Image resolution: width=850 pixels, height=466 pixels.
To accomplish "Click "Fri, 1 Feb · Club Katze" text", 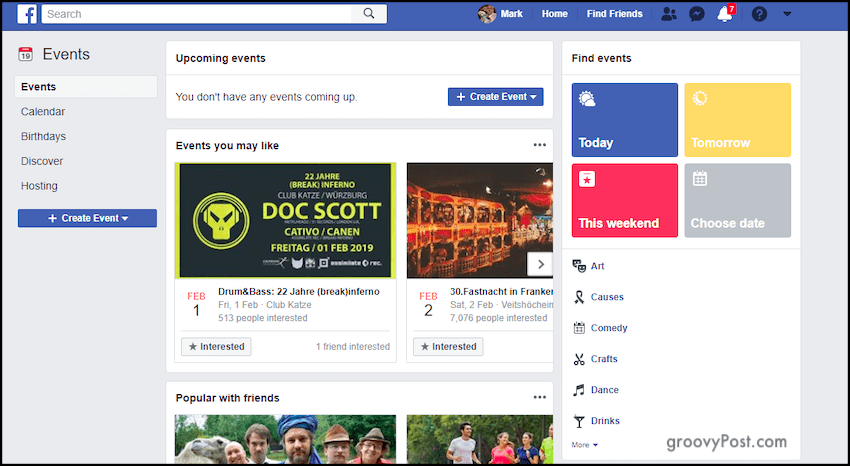I will point(265,305).
